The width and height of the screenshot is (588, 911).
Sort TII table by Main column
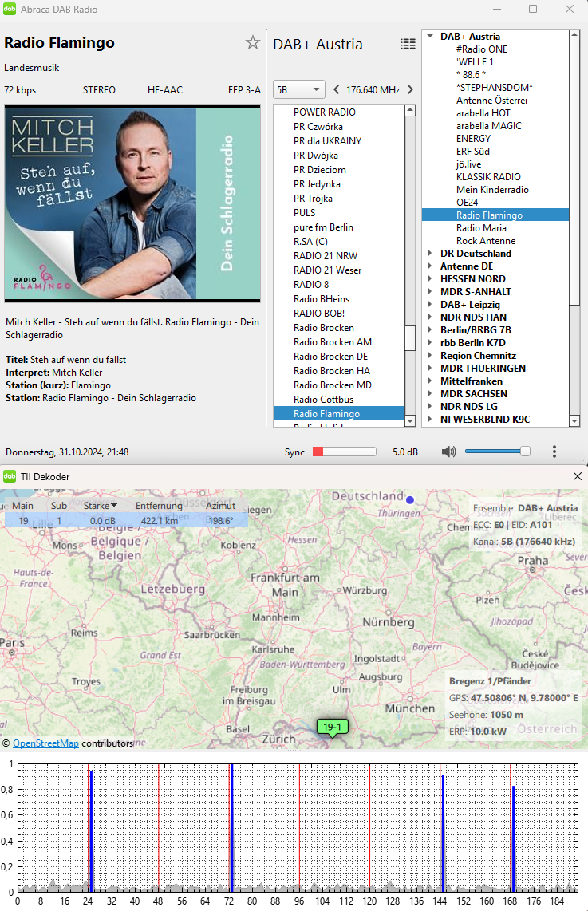click(x=22, y=506)
